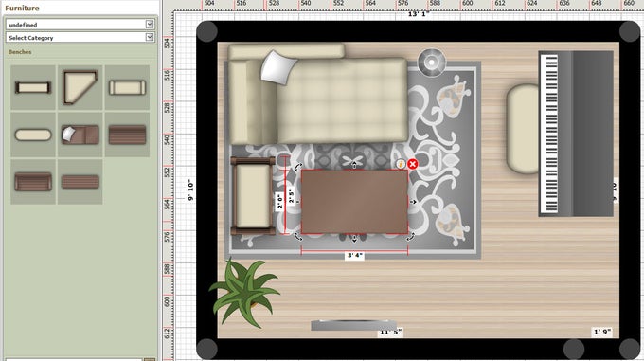Pick the brown upholstered bench with arms
Viewport: 644px width, 361px height.
[x=33, y=182]
